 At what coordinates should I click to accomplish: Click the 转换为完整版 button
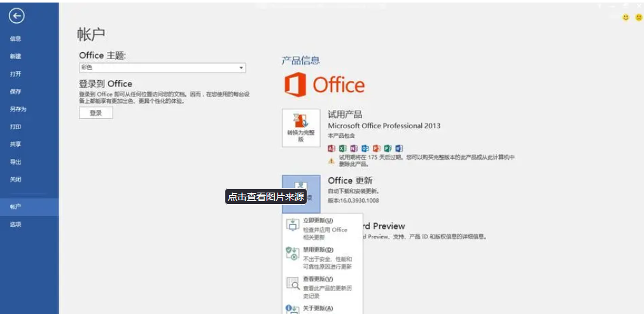tap(301, 128)
